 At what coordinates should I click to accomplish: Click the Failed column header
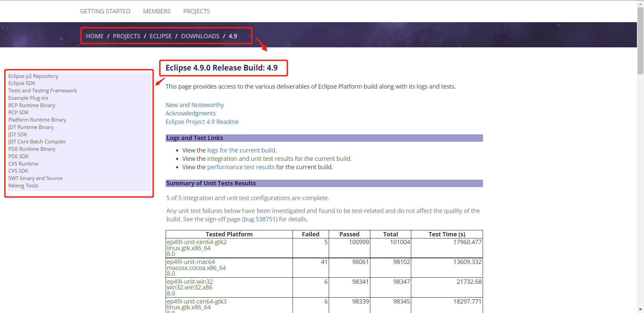pos(311,234)
